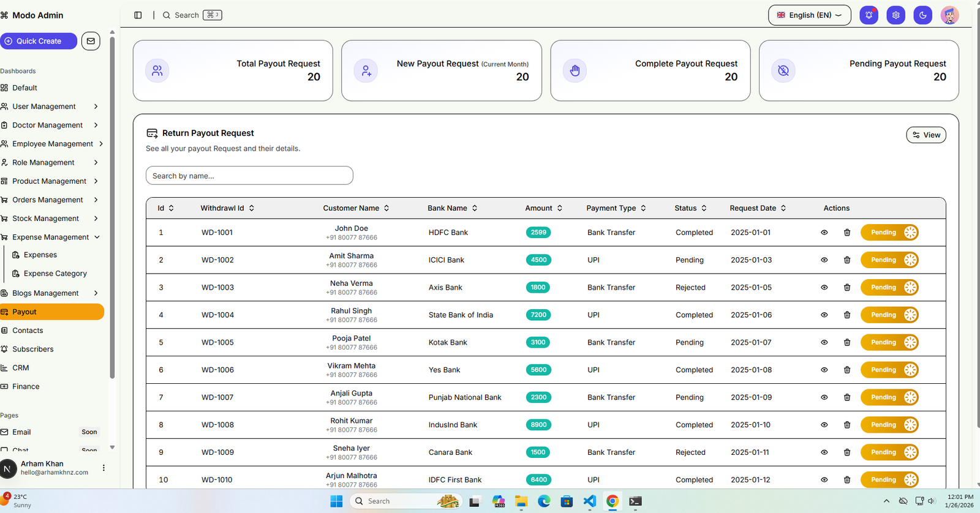Collapse sidebar using panel toggle icon
Image resolution: width=980 pixels, height=513 pixels.
point(138,15)
